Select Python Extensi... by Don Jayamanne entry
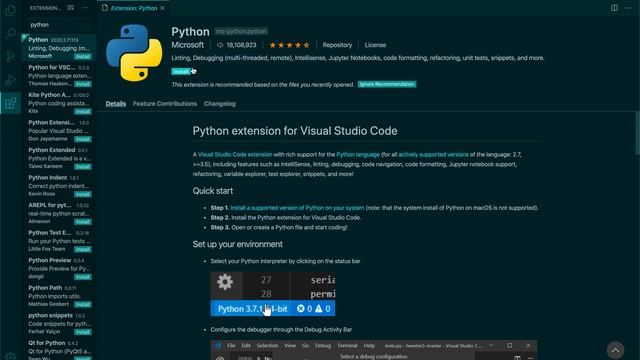 59,130
